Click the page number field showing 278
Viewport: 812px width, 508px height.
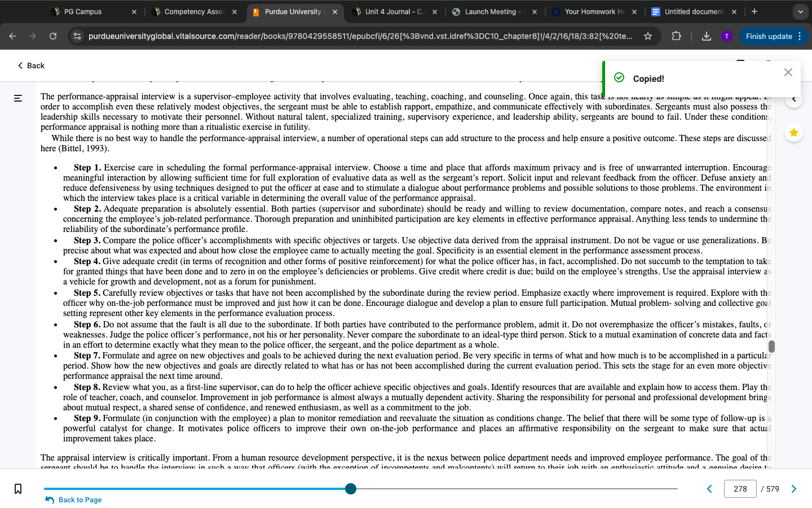(740, 489)
